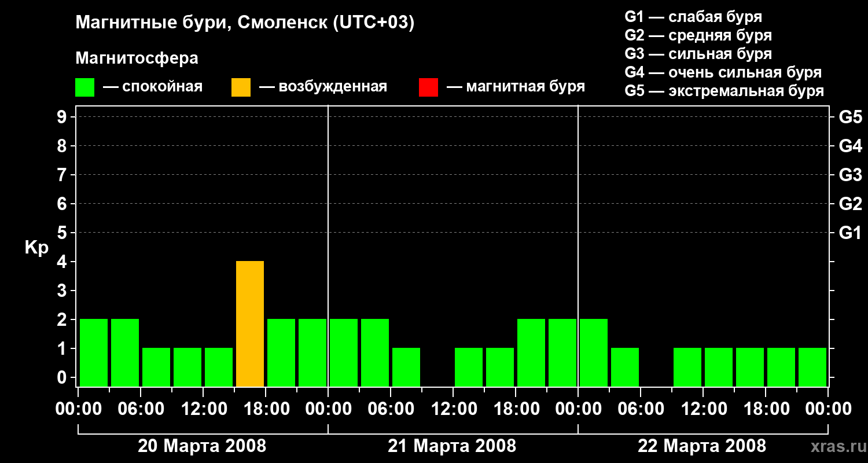Click the 'G3' label on the right axis

point(850,175)
